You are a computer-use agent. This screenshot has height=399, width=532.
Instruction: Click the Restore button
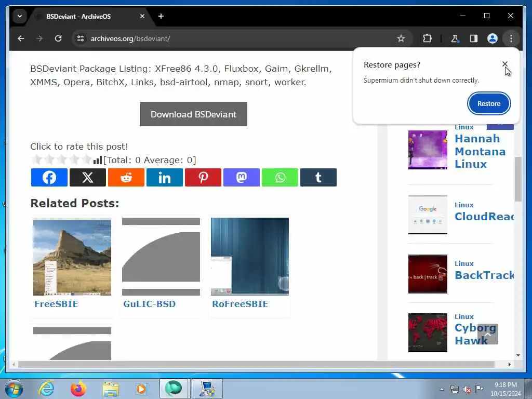[489, 103]
